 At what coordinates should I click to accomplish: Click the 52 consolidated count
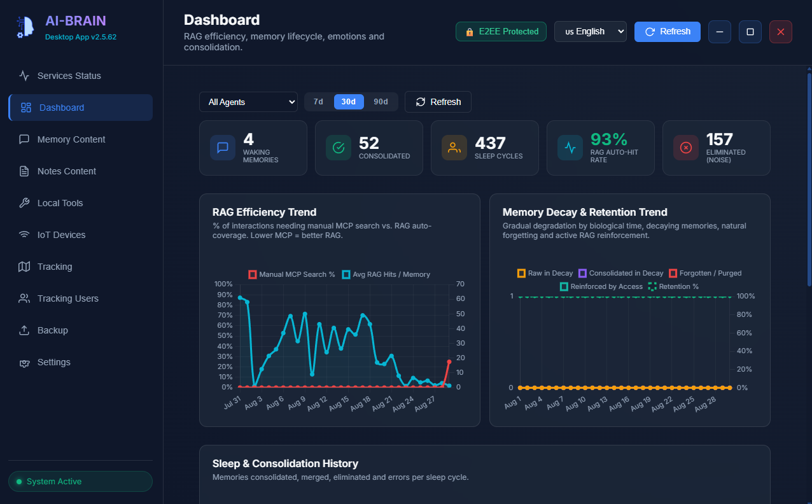pyautogui.click(x=369, y=143)
